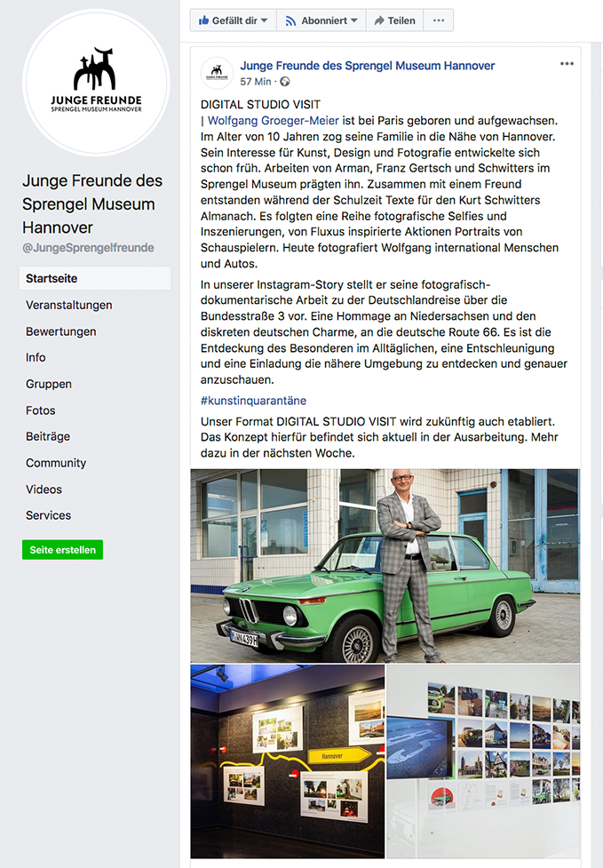Click the public globe icon next to 57 Min

[285, 82]
